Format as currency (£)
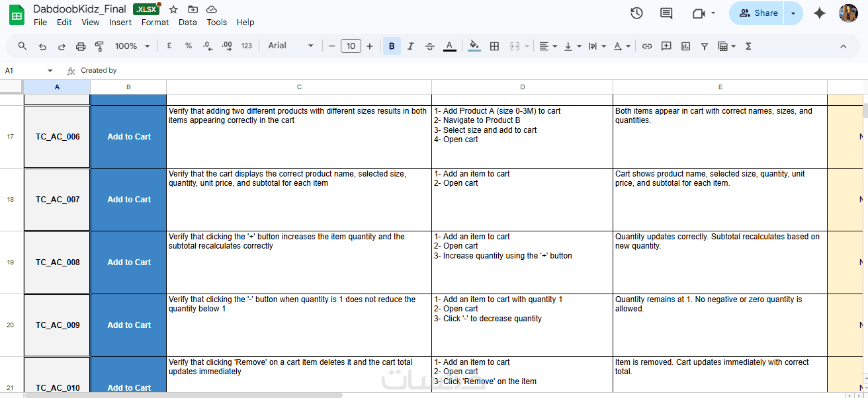Viewport: 868px width, 398px height. (x=169, y=46)
